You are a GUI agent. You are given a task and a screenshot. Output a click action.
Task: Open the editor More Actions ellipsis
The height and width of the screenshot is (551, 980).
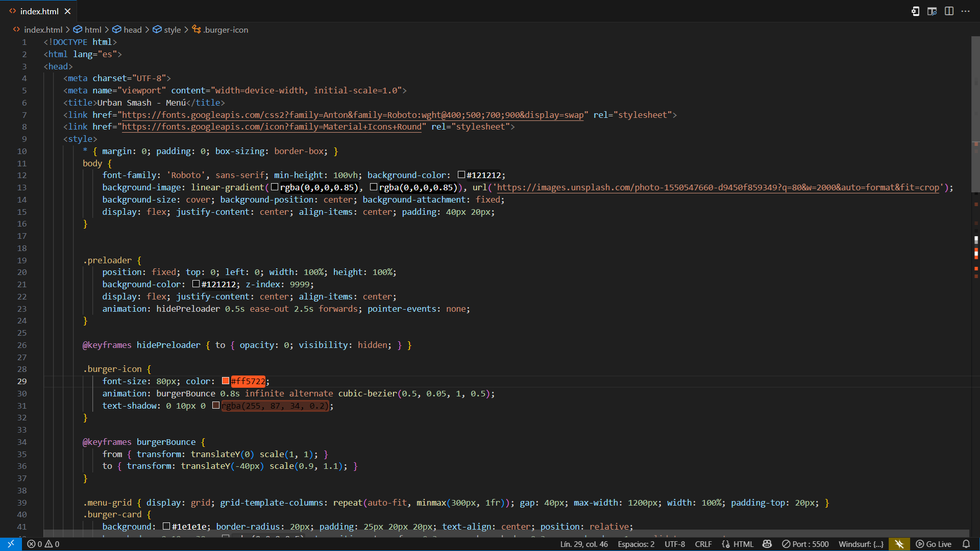(966, 11)
